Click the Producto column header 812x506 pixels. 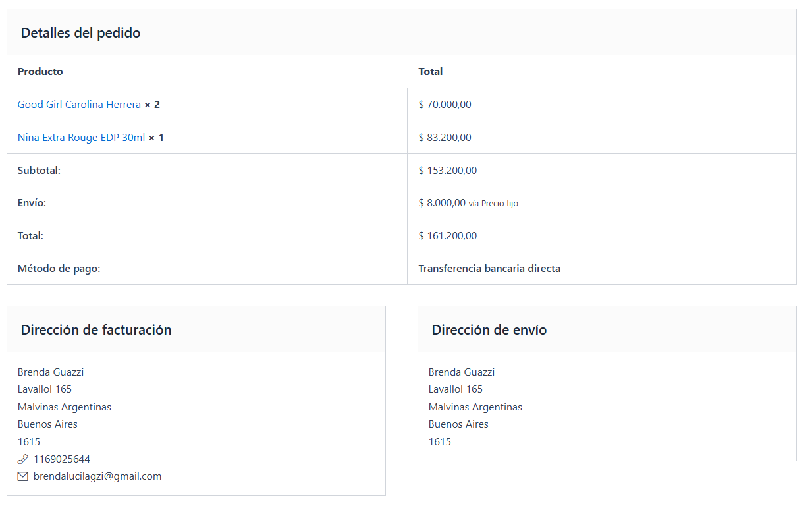40,72
